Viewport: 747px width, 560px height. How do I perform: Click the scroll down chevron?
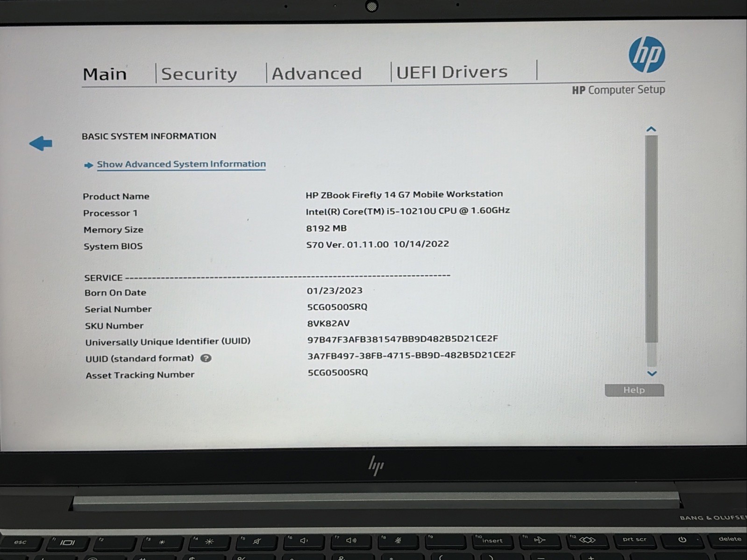652,373
